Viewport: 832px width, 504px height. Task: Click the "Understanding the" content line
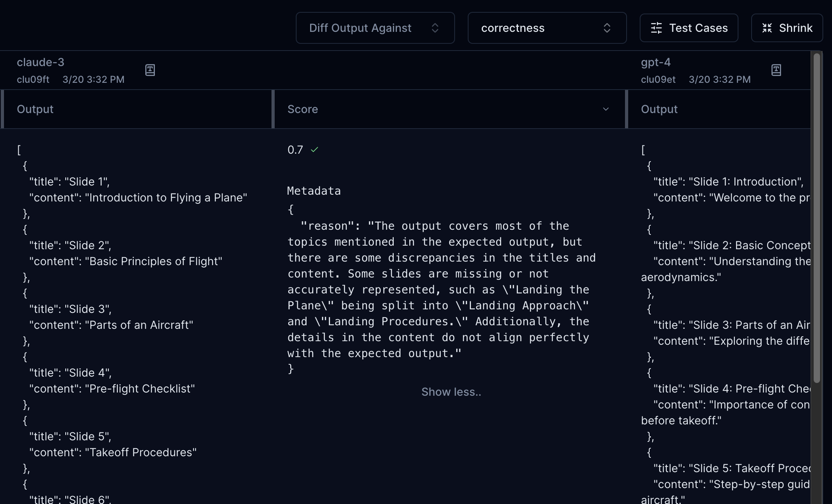[732, 262]
